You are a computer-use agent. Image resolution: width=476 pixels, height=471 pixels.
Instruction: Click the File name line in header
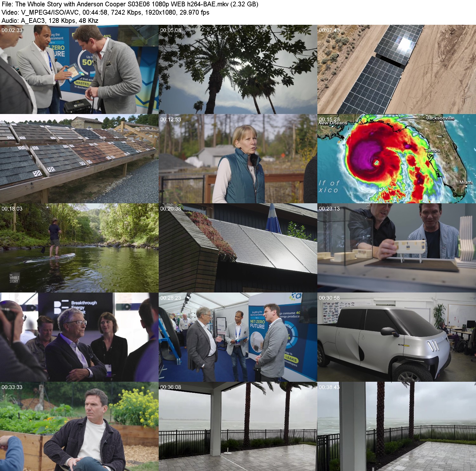click(130, 4)
